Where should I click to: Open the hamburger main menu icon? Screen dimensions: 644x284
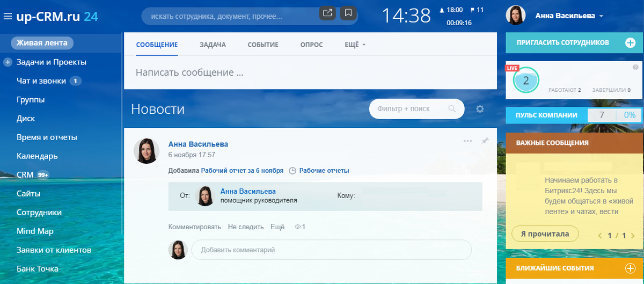click(x=8, y=16)
